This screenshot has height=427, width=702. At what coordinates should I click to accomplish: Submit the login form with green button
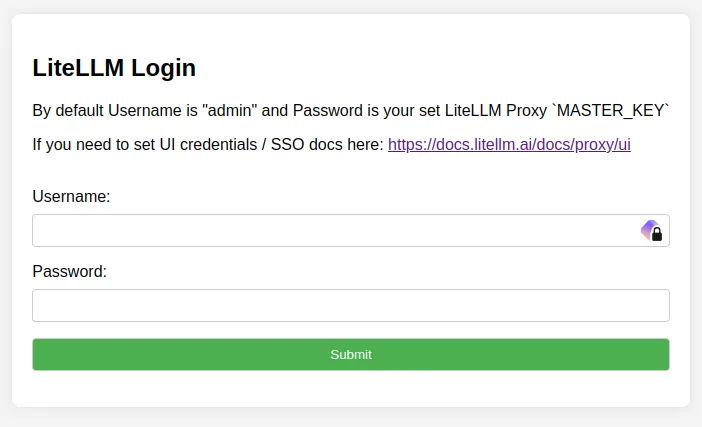click(x=351, y=354)
